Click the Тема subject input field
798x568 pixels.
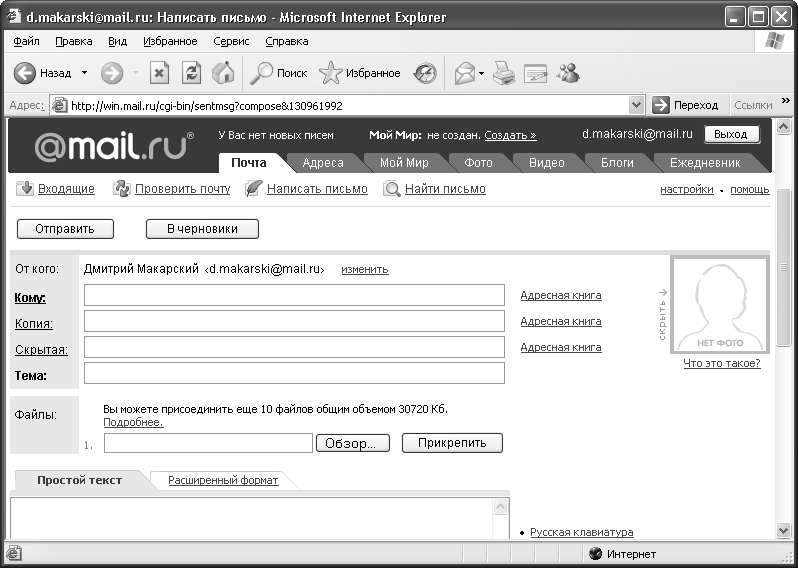tap(294, 373)
